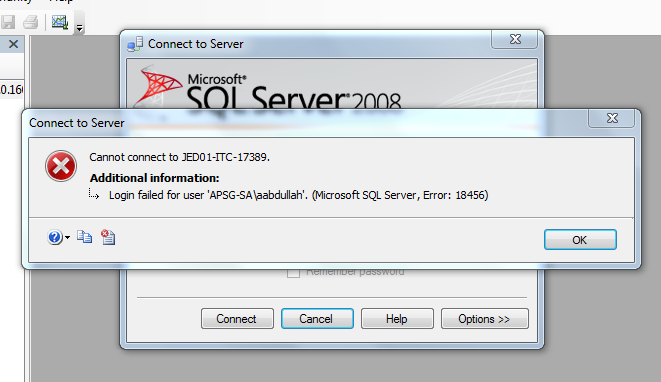Expand the help icon dropdown arrow
This screenshot has height=382, width=661.
pyautogui.click(x=67, y=238)
